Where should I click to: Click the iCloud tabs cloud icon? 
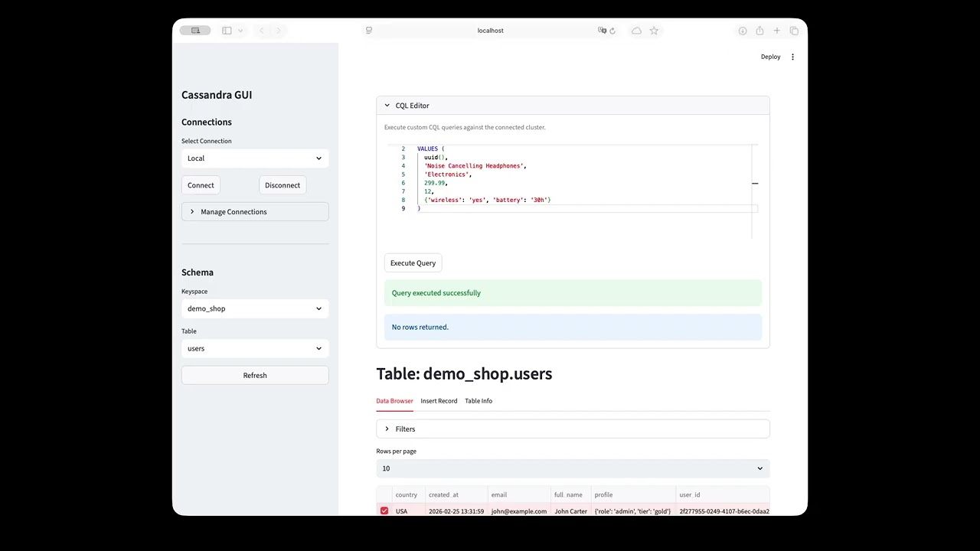point(636,31)
